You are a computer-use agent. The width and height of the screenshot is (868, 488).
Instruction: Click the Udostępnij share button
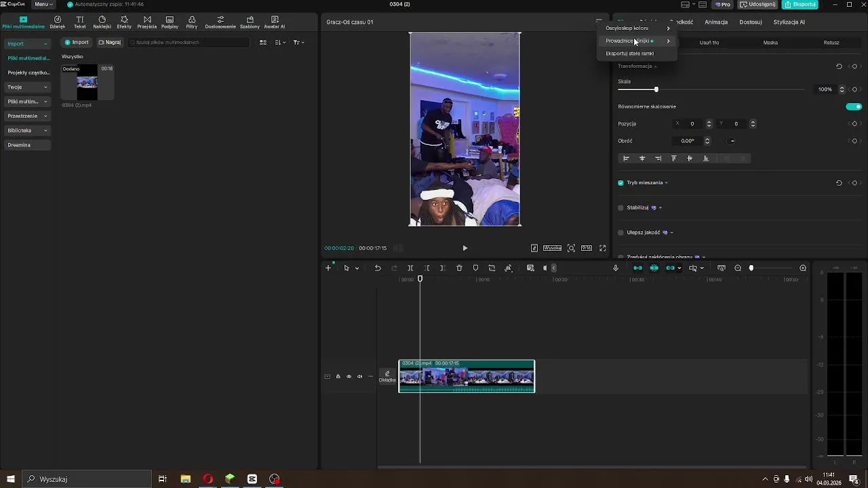[x=757, y=4]
